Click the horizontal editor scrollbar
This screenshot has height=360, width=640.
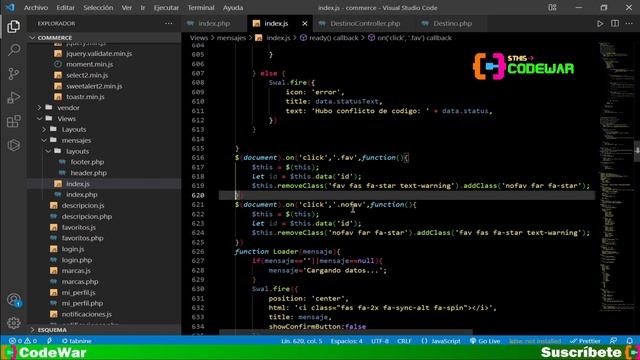click(346, 332)
